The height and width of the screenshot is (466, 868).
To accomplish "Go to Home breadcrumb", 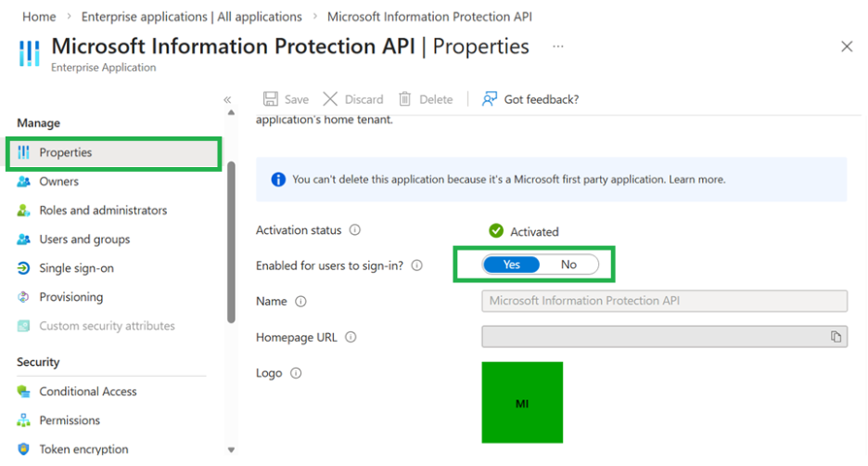I will point(39,17).
